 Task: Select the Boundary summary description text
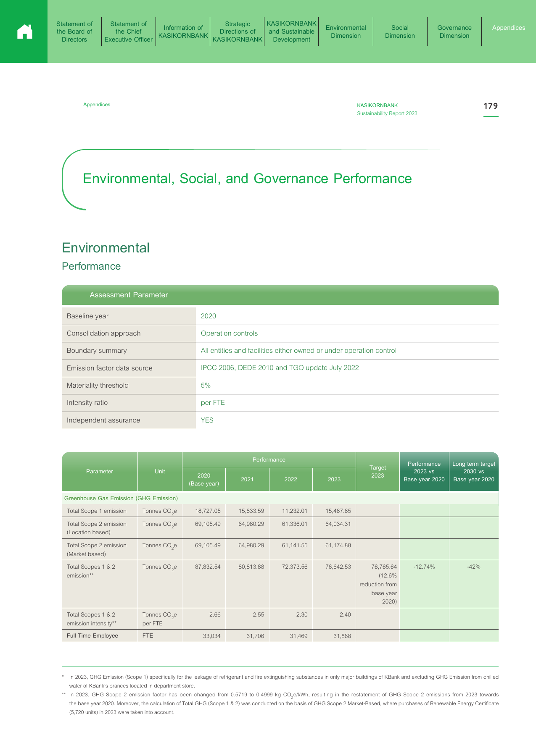click(298, 350)
